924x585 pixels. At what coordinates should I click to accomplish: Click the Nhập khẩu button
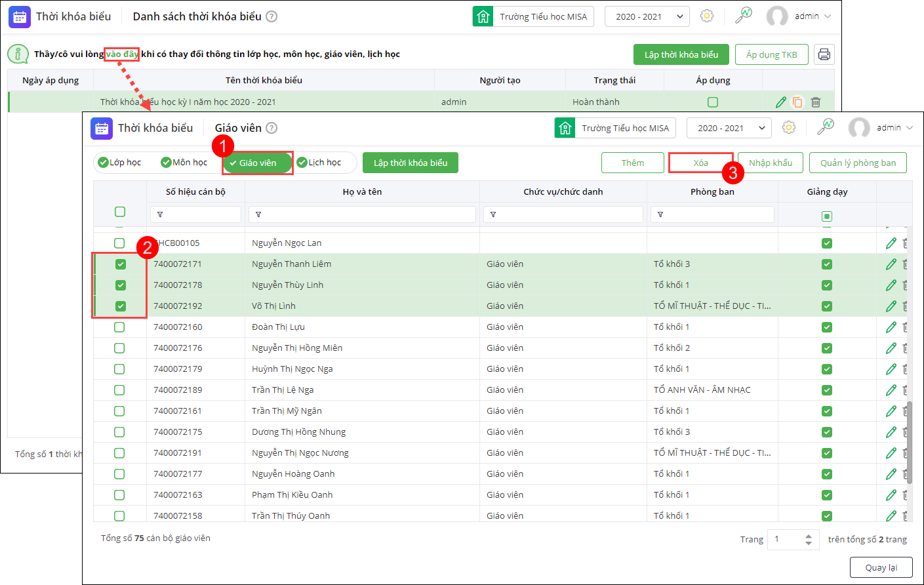coord(771,163)
